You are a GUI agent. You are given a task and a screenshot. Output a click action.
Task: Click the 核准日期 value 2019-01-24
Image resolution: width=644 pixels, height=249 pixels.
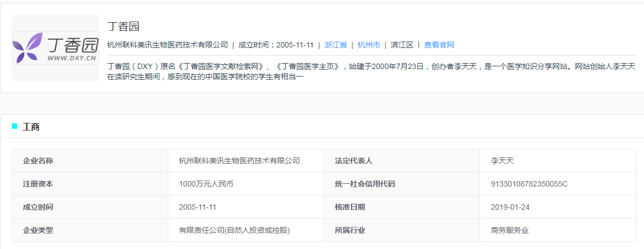pos(510,207)
